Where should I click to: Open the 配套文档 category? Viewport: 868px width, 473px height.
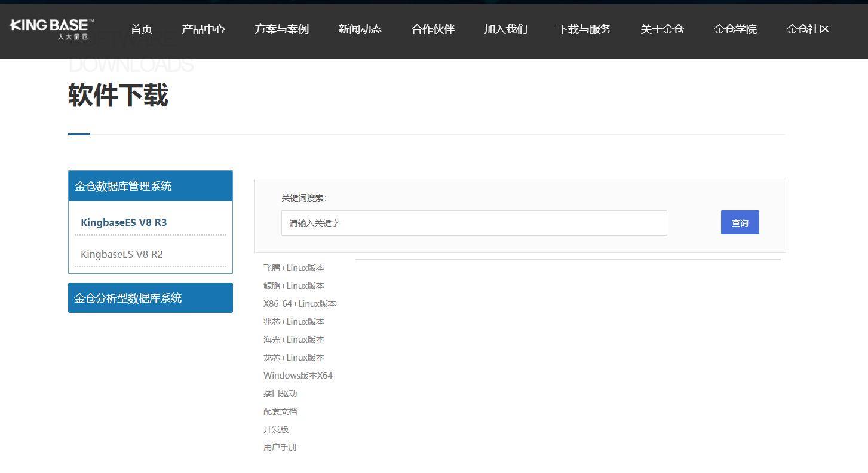(x=280, y=411)
